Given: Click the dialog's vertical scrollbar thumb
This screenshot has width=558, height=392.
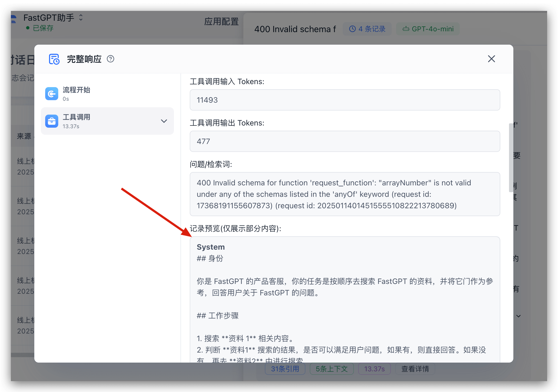Looking at the screenshot, I should (x=511, y=158).
